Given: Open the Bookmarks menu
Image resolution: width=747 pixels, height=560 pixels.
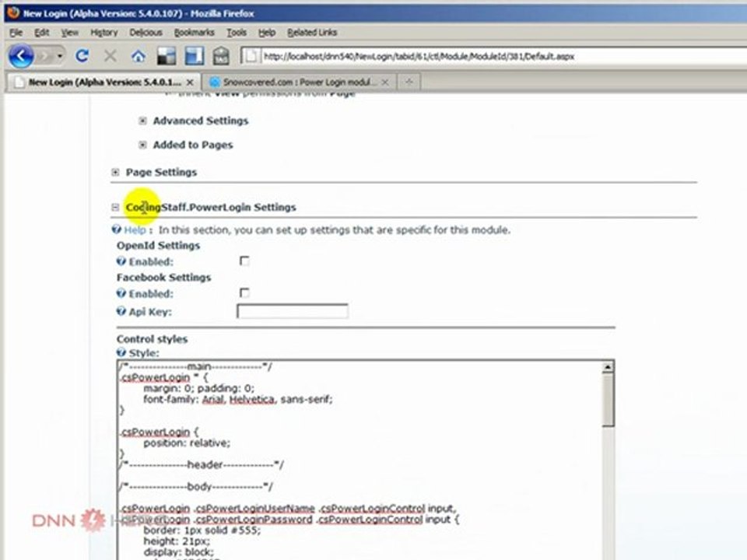Looking at the screenshot, I should (194, 33).
